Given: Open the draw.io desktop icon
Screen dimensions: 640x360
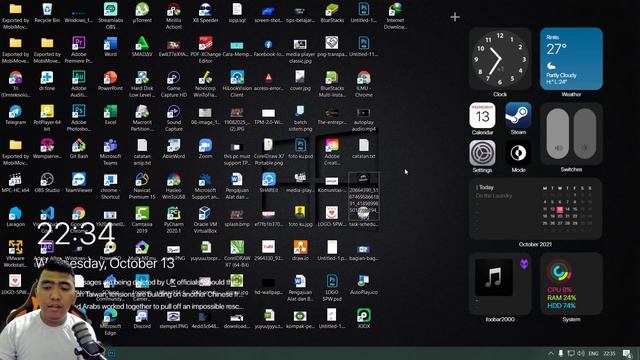Looking at the screenshot, I should (x=300, y=250).
